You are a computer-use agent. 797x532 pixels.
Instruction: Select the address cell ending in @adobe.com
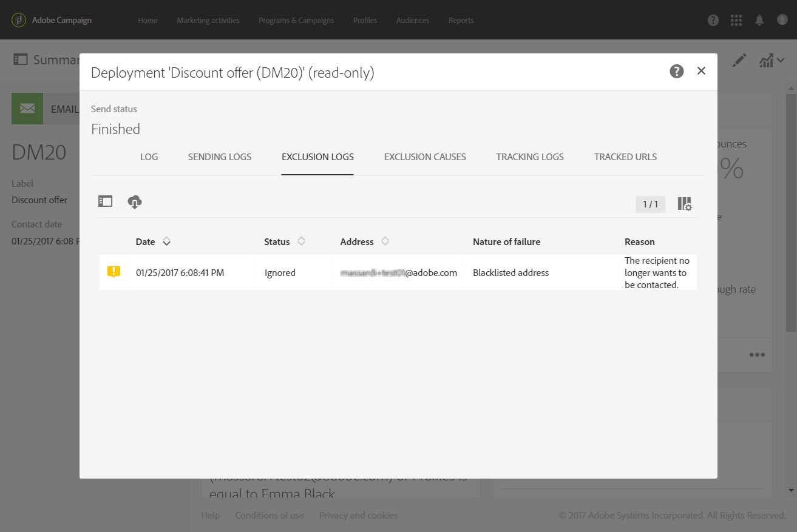click(x=399, y=273)
